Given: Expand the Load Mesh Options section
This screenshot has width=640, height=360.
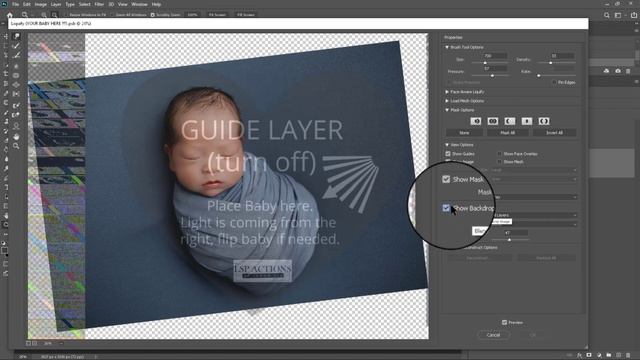Looking at the screenshot, I should click(447, 101).
